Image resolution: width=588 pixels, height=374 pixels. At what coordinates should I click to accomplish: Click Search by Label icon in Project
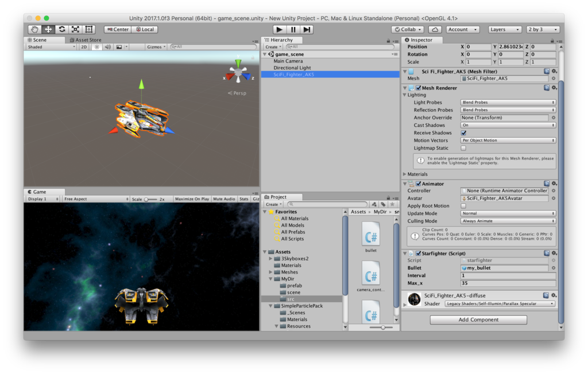(383, 204)
